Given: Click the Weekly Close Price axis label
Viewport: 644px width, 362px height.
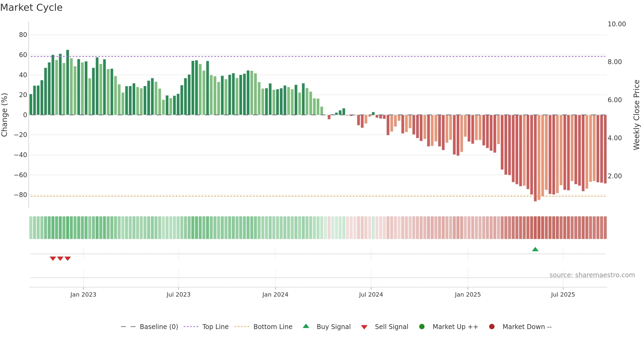Looking at the screenshot, I should [x=636, y=115].
